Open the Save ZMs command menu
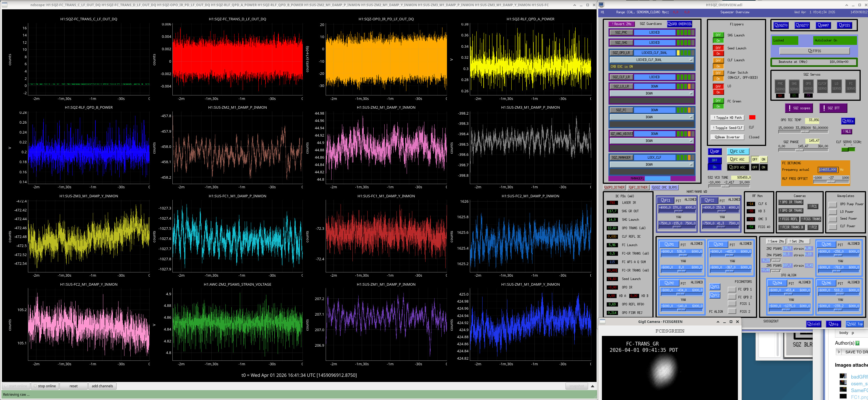 [776, 241]
